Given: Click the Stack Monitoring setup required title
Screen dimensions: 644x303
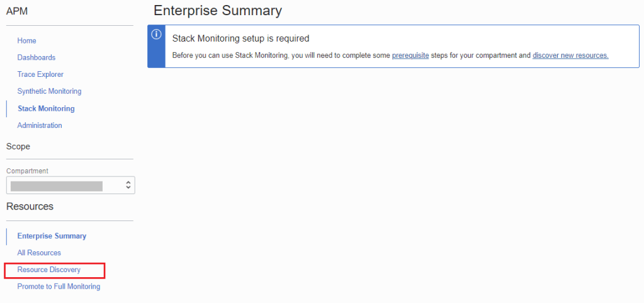Looking at the screenshot, I should tap(240, 38).
